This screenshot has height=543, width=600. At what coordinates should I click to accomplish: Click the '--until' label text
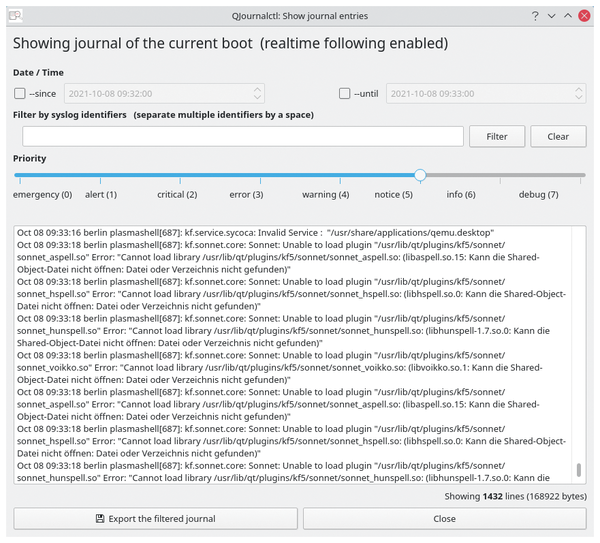pos(366,93)
